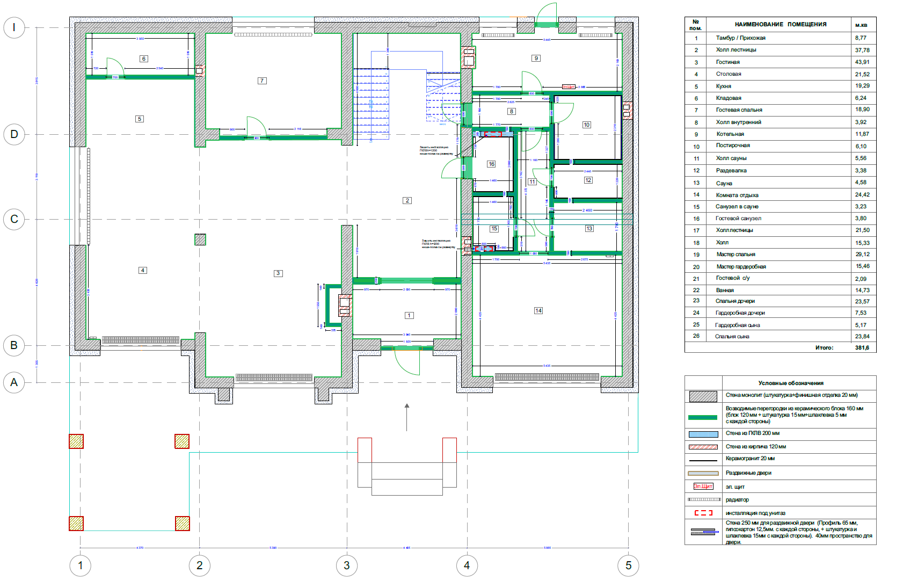Screen dimensions: 910x588
Task: Click room tag 3 on the floor plan
Action: 278,273
